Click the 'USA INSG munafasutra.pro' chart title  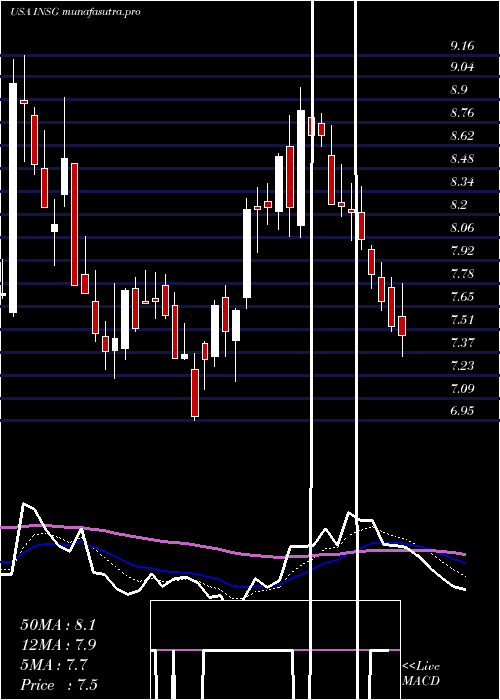[x=75, y=12]
